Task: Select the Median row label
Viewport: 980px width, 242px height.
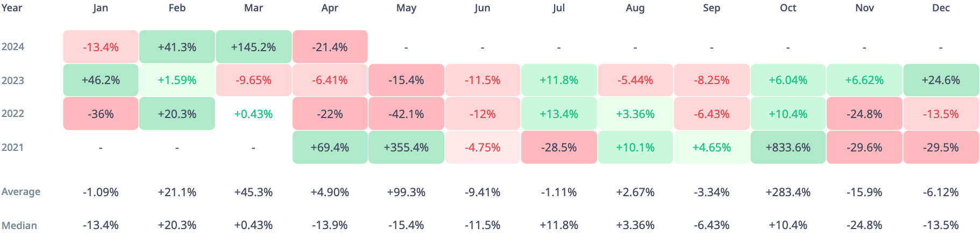Action: pos(19,225)
